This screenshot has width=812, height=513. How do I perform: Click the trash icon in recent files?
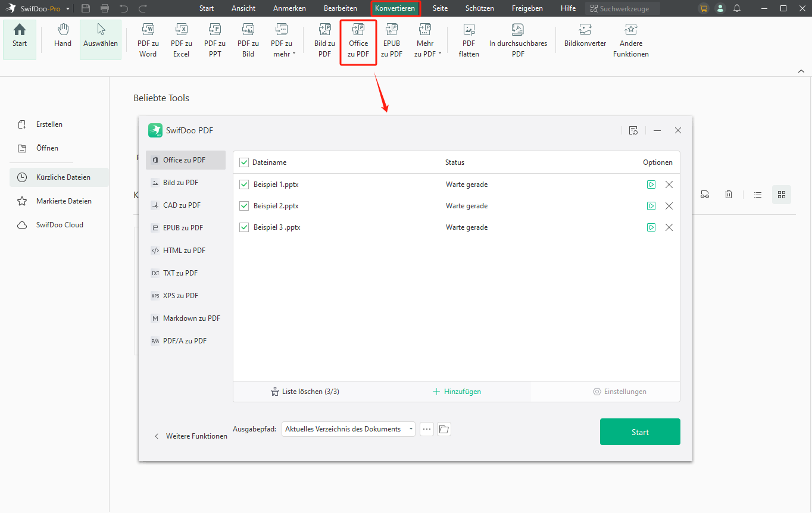point(729,195)
